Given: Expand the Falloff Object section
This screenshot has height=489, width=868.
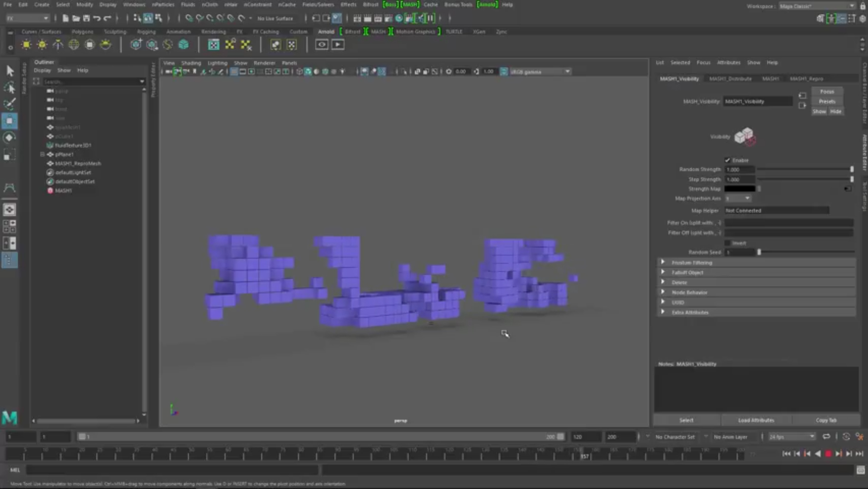Looking at the screenshot, I should (x=756, y=273).
